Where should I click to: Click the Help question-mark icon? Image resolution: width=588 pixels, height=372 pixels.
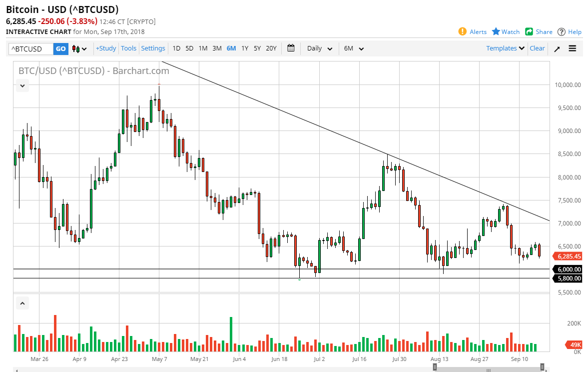coord(562,31)
